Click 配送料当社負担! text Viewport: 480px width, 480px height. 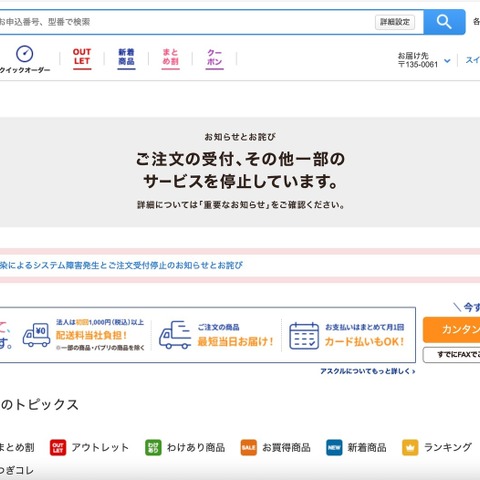(91, 335)
